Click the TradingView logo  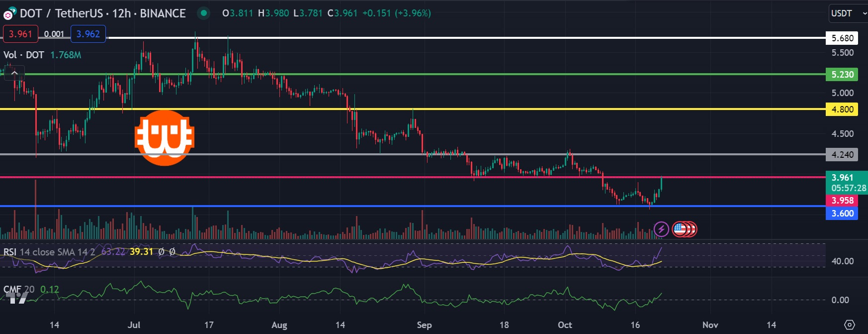pos(16,298)
